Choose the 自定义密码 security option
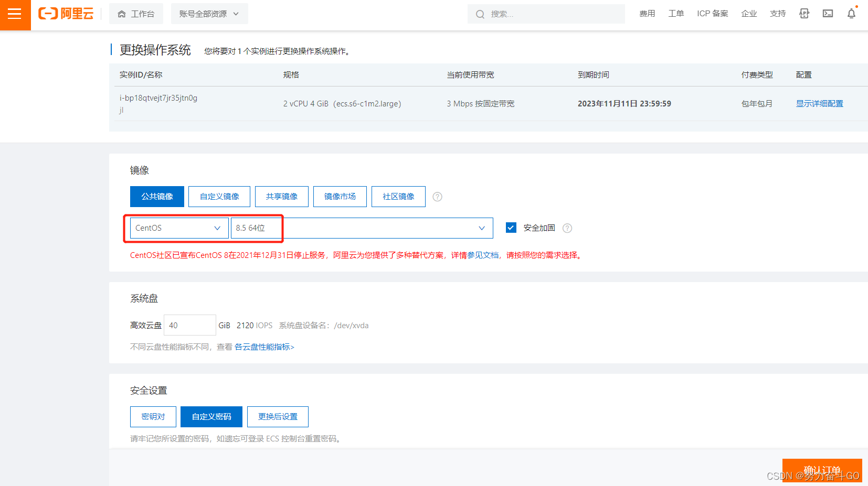The height and width of the screenshot is (486, 868). 211,417
